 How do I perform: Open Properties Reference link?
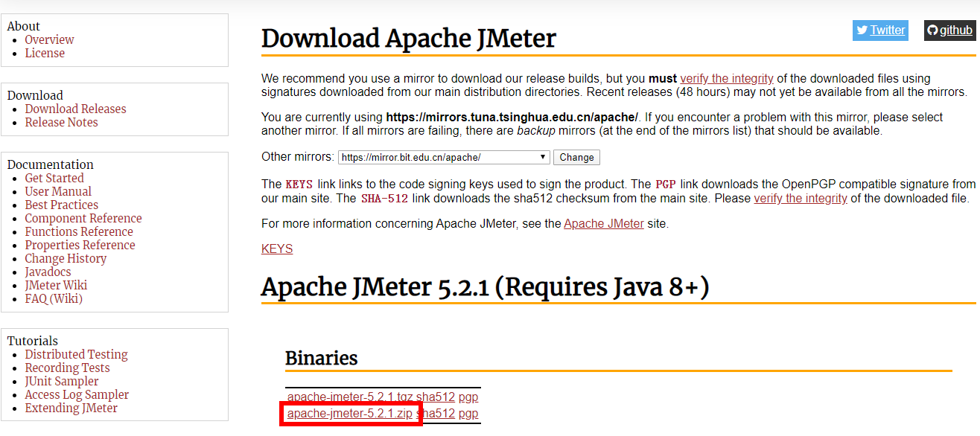coord(80,245)
